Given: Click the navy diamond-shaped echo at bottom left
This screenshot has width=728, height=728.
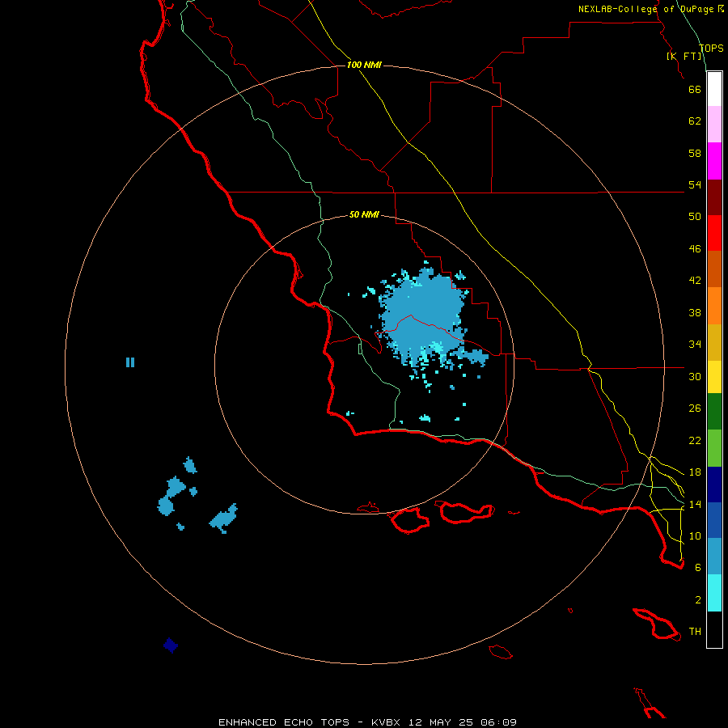Looking at the screenshot, I should click(171, 645).
